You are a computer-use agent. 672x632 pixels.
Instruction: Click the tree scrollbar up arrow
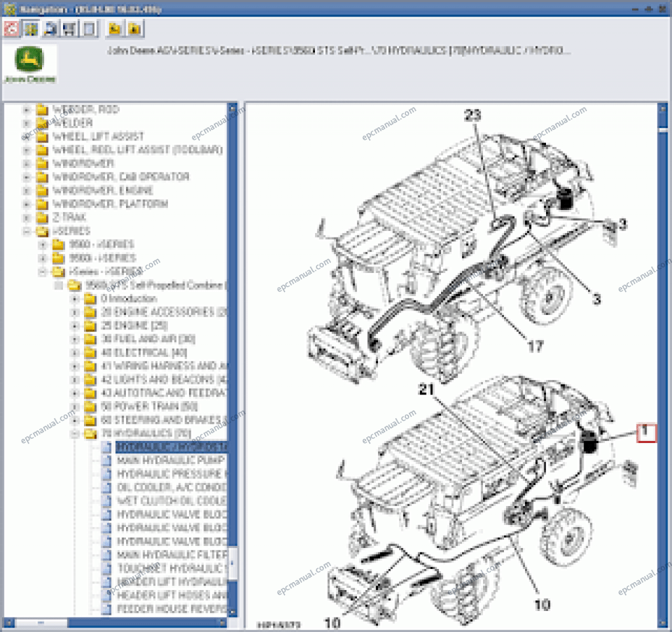tap(233, 109)
